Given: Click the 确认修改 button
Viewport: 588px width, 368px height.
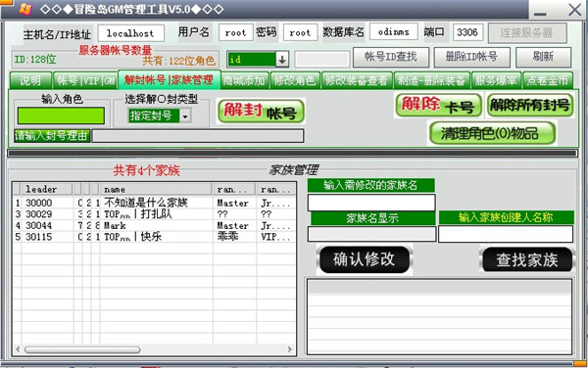Looking at the screenshot, I should (365, 259).
